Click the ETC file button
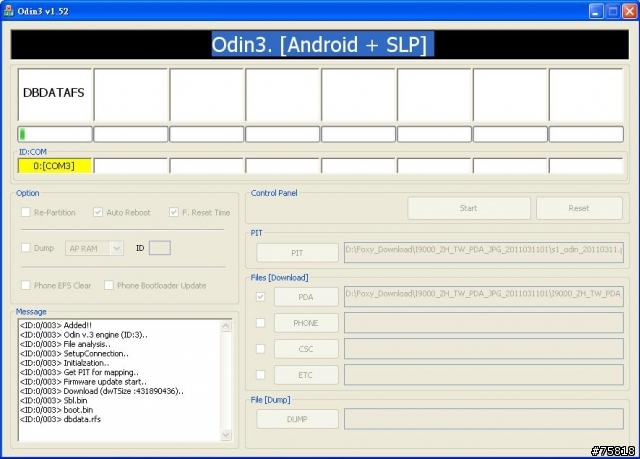 [306, 375]
